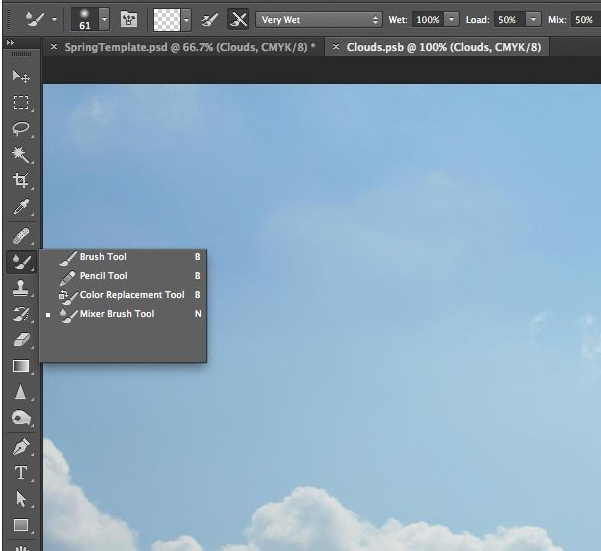Click the Load 50% value field
The width and height of the screenshot is (601, 551).
(510, 20)
